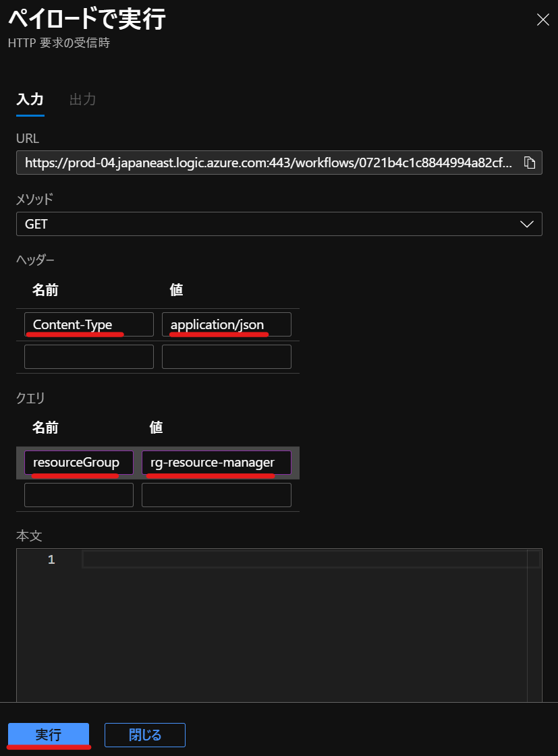Close the ペイロードで実行 panel with X
This screenshot has width=558, height=756.
543,20
